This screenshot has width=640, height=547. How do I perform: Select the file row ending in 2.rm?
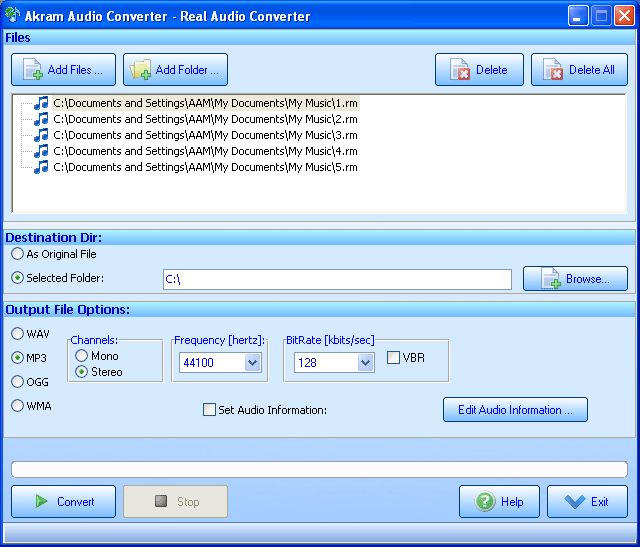pos(205,119)
